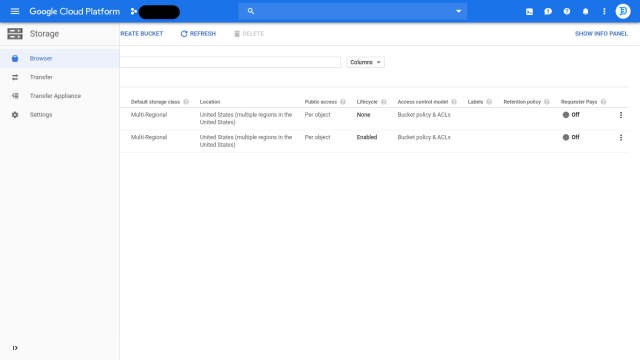Click the project selector icon
This screenshot has height=360, width=640.
pos(133,11)
